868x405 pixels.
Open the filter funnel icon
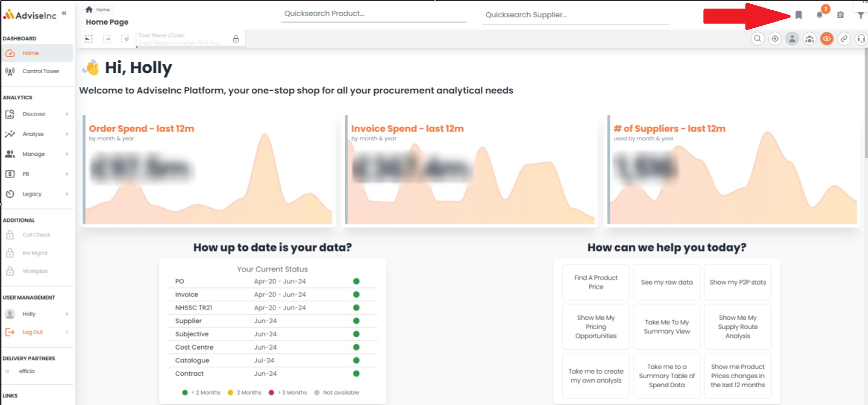click(861, 15)
